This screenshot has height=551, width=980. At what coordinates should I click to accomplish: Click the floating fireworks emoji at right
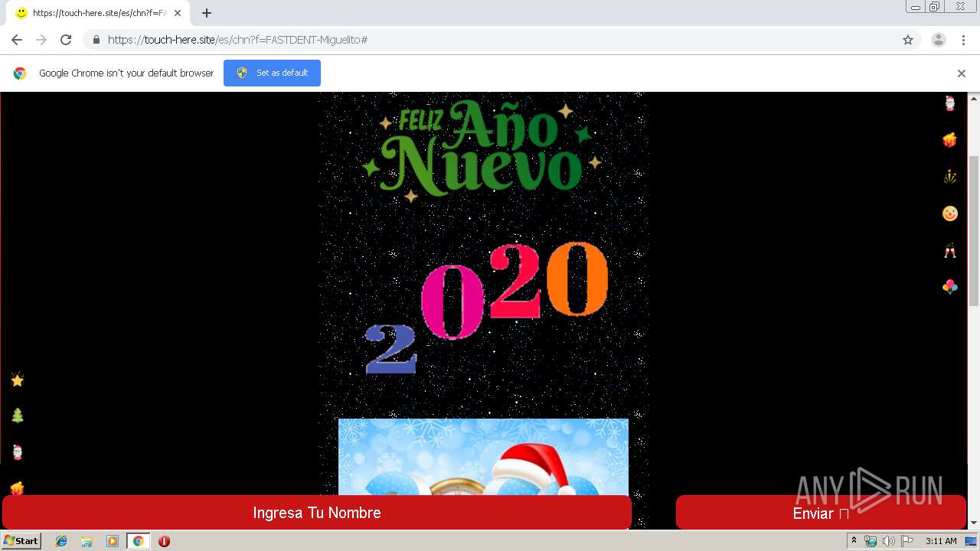[x=949, y=177]
